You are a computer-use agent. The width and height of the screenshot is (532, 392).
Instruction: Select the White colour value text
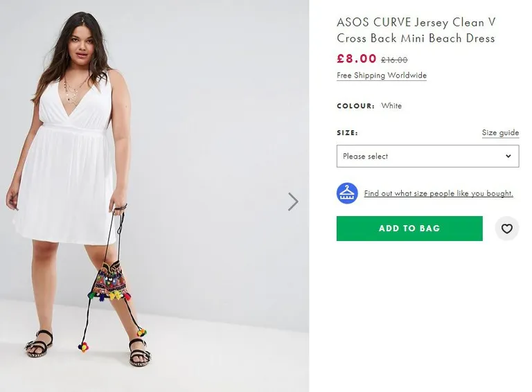[391, 106]
